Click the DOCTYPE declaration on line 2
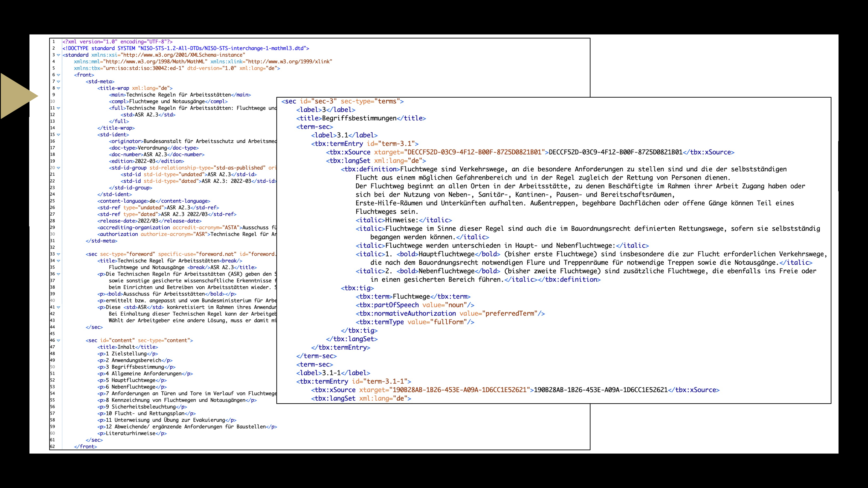The height and width of the screenshot is (488, 868). click(x=186, y=48)
